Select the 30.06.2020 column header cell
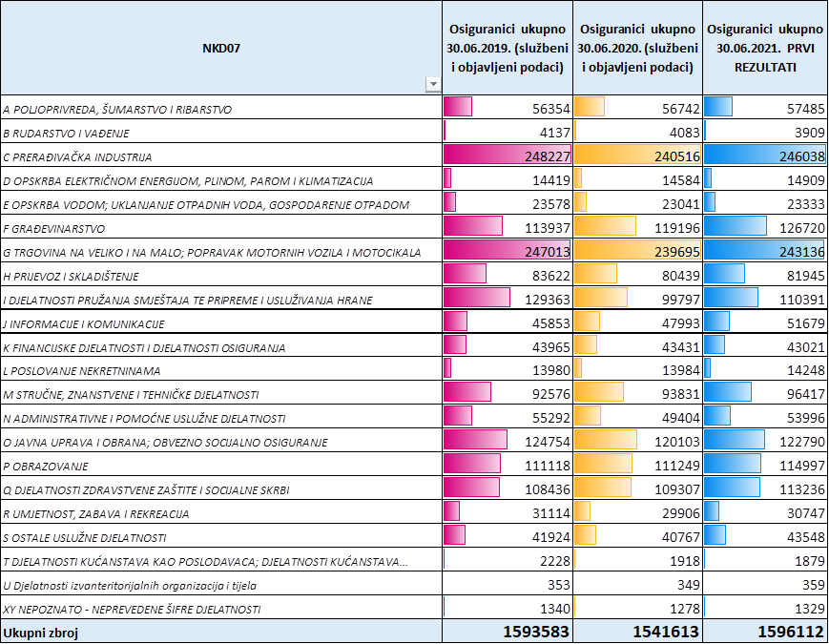 click(637, 48)
